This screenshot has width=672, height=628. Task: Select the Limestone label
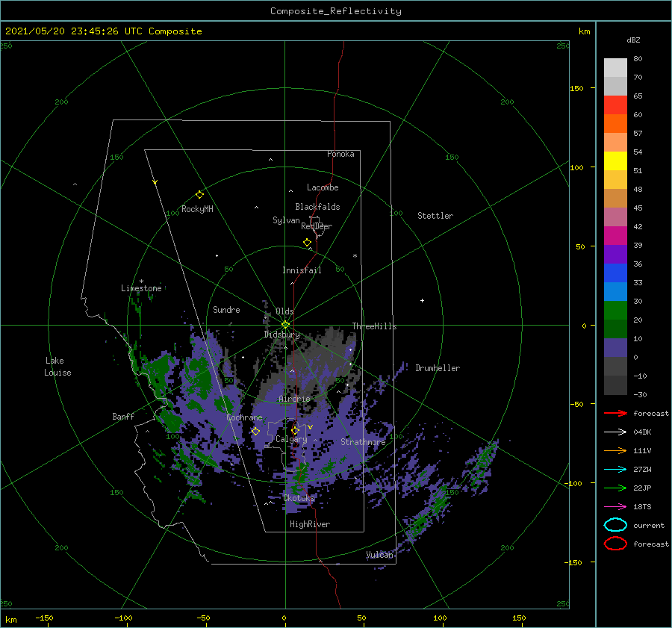click(141, 288)
